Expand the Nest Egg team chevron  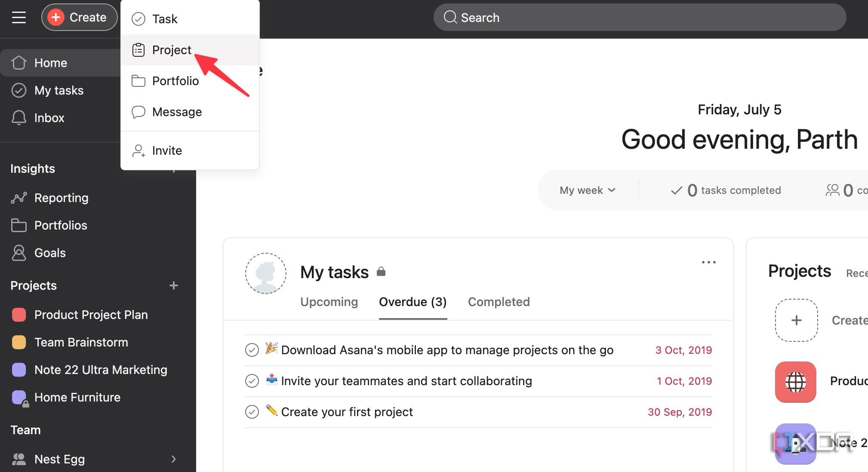pyautogui.click(x=174, y=459)
